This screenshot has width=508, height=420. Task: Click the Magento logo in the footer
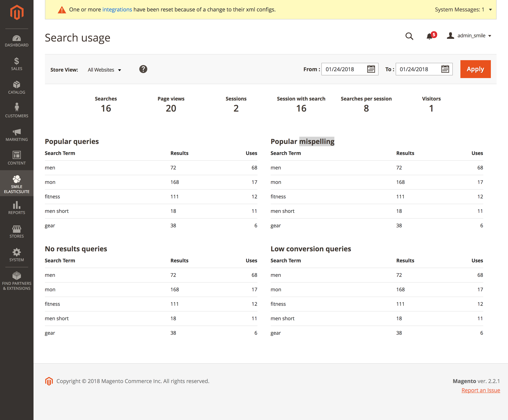(49, 381)
